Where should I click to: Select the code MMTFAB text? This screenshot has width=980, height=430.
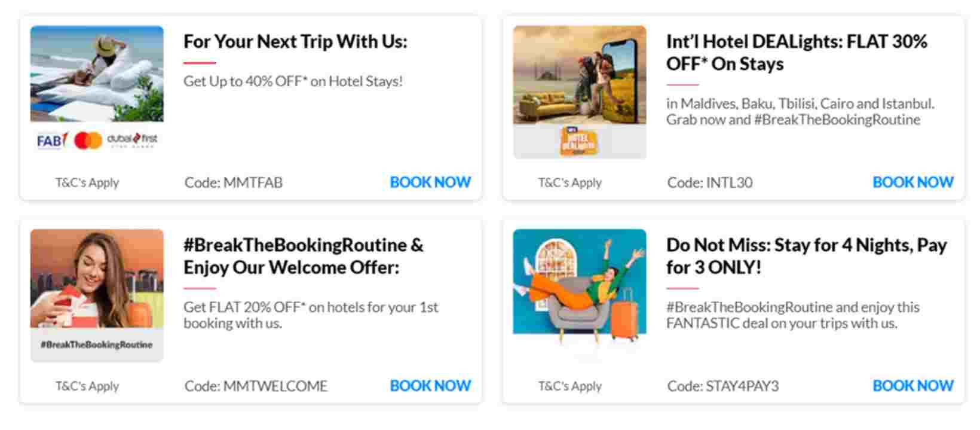(235, 182)
